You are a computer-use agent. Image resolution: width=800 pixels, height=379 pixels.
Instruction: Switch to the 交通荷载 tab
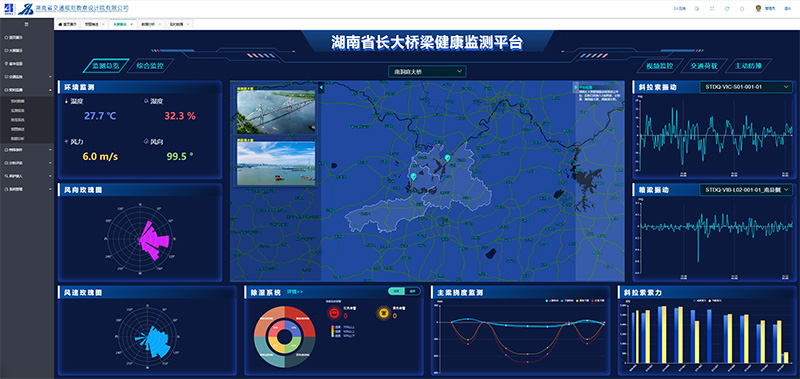pos(704,66)
